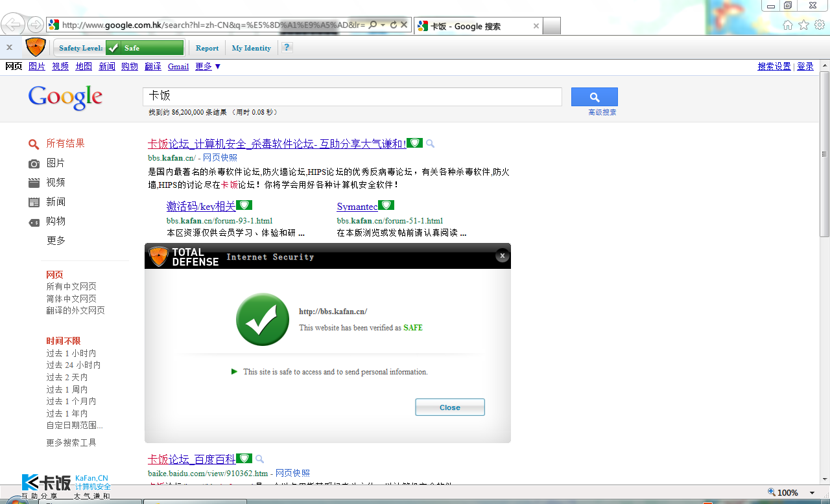Stop loading with the address bar X
The width and height of the screenshot is (830, 504).
tap(404, 25)
